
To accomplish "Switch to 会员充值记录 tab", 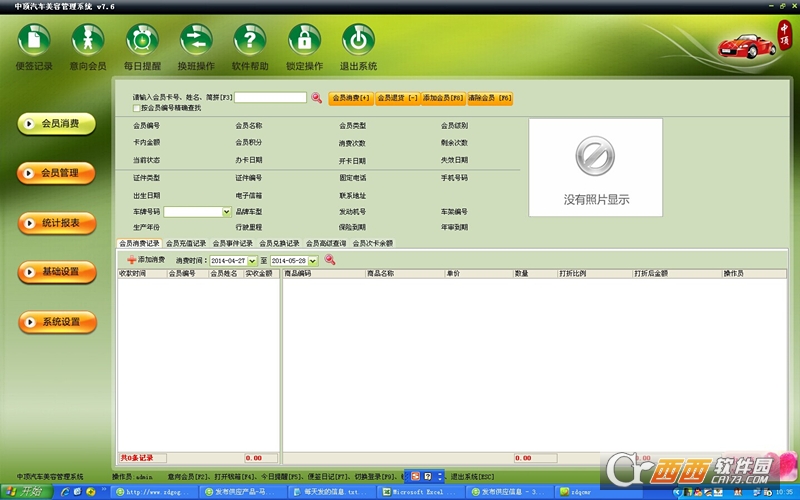I will click(186, 243).
